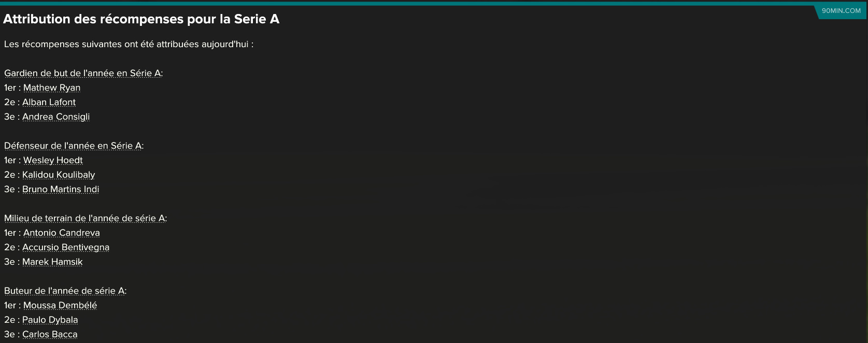Select the Alban Lafont player link
Image resolution: width=868 pixels, height=343 pixels.
tap(49, 102)
